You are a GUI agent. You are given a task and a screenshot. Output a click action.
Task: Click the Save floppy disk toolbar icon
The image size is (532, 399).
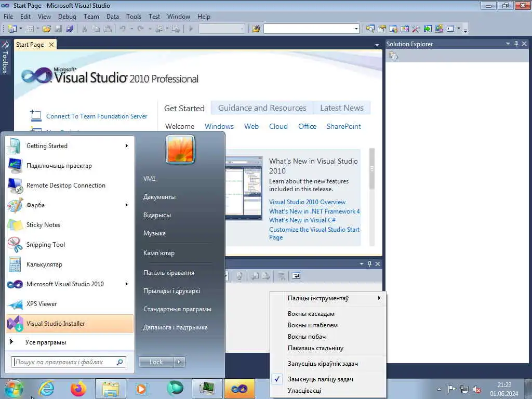[58, 29]
